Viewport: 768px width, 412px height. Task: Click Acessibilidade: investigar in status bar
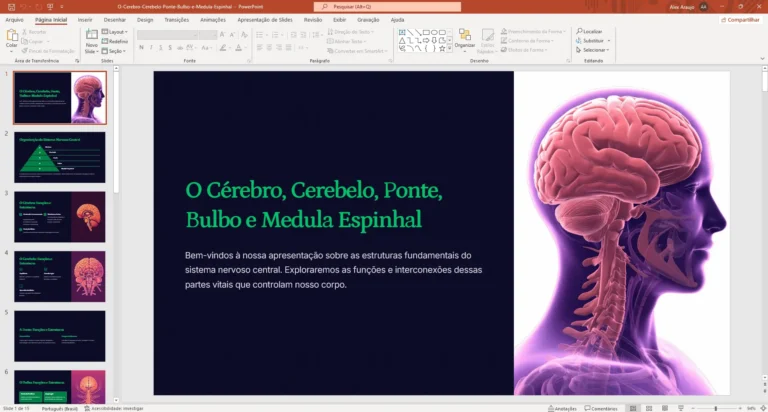click(114, 408)
